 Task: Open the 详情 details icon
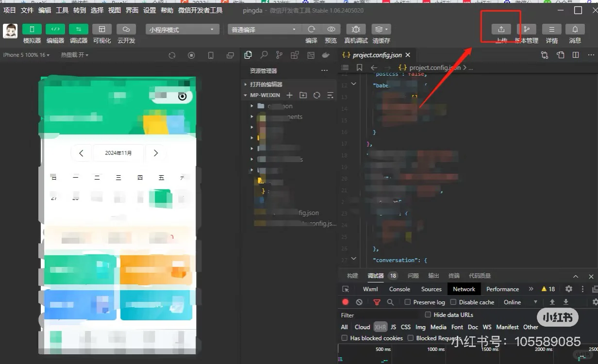click(x=552, y=29)
